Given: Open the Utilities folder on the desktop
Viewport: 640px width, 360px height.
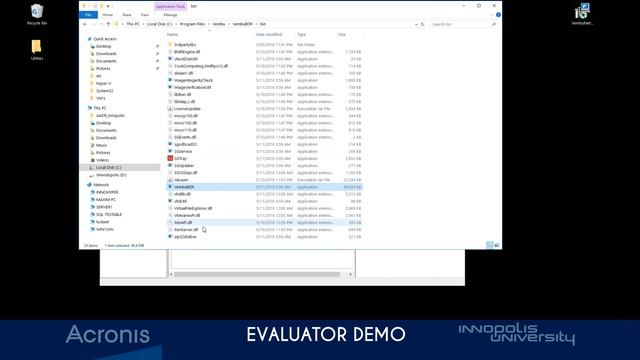Looking at the screenshot, I should coord(37,50).
